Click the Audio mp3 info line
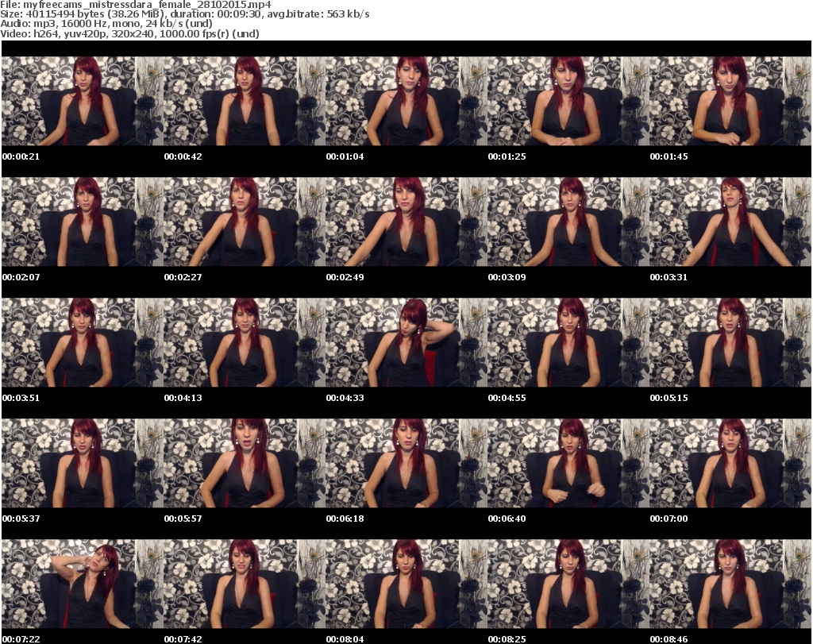Screen dimensions: 813x644 [x=106, y=24]
